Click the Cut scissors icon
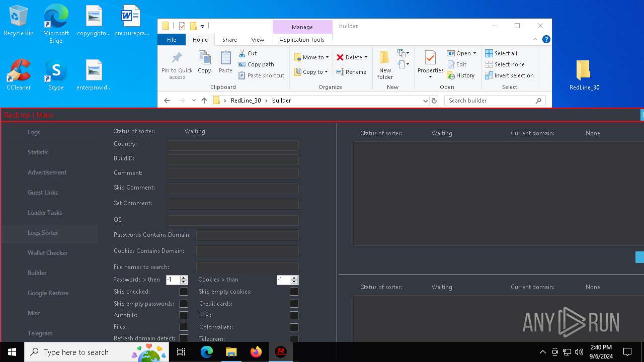 point(242,53)
